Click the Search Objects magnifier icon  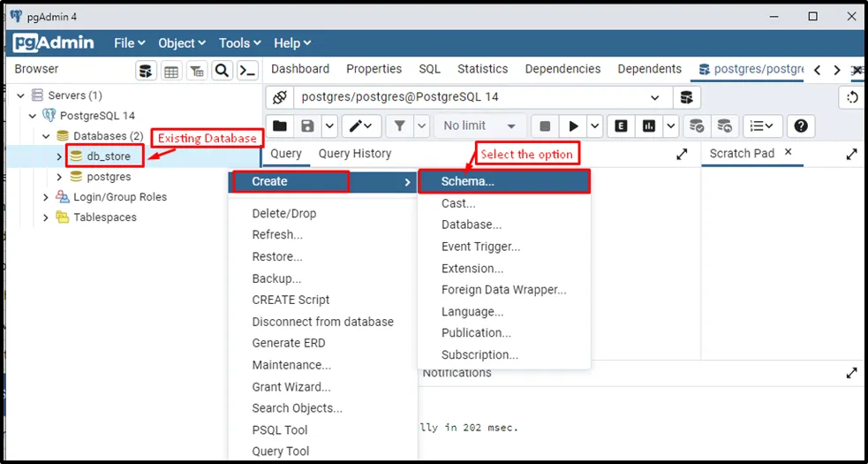click(x=223, y=71)
